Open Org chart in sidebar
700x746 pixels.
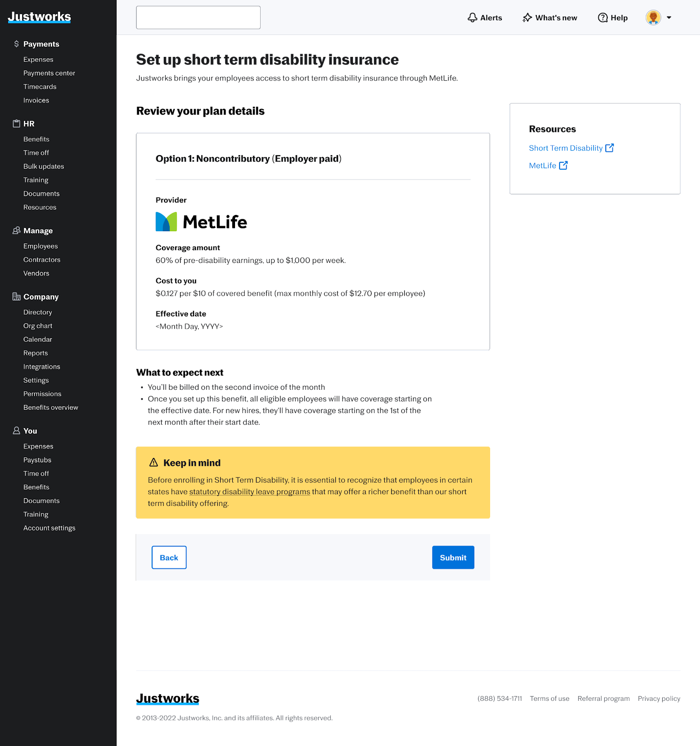click(x=38, y=325)
